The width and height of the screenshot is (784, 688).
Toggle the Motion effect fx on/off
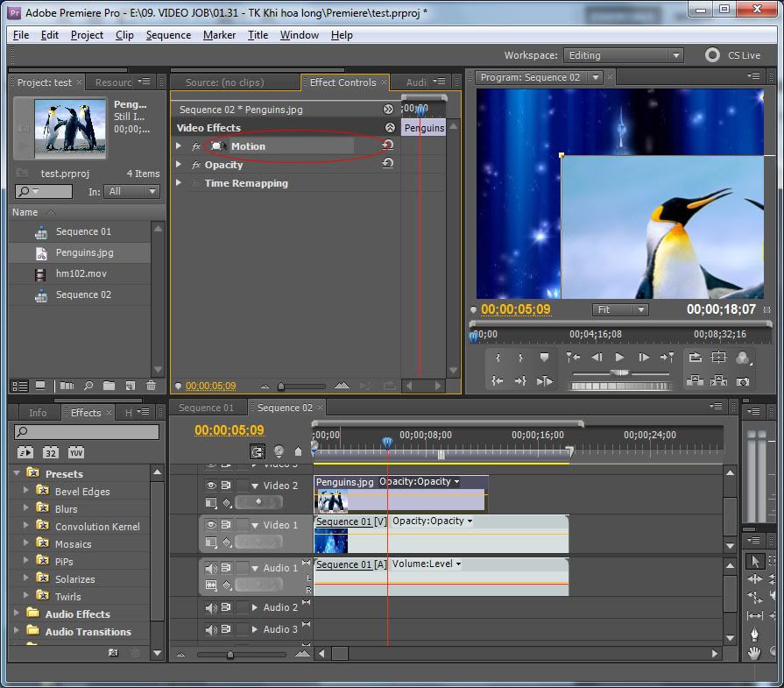pos(196,146)
